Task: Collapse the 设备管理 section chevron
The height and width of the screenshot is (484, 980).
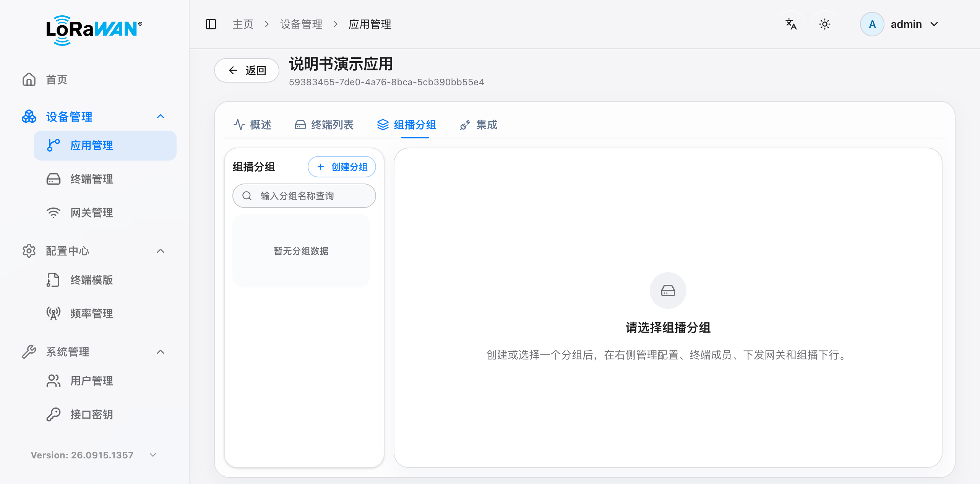Action: pyautogui.click(x=161, y=117)
